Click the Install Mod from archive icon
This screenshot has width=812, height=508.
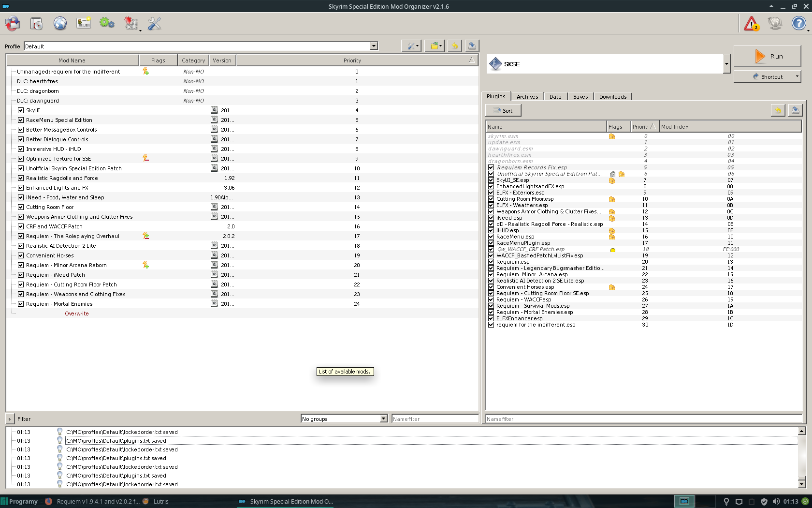[36, 23]
